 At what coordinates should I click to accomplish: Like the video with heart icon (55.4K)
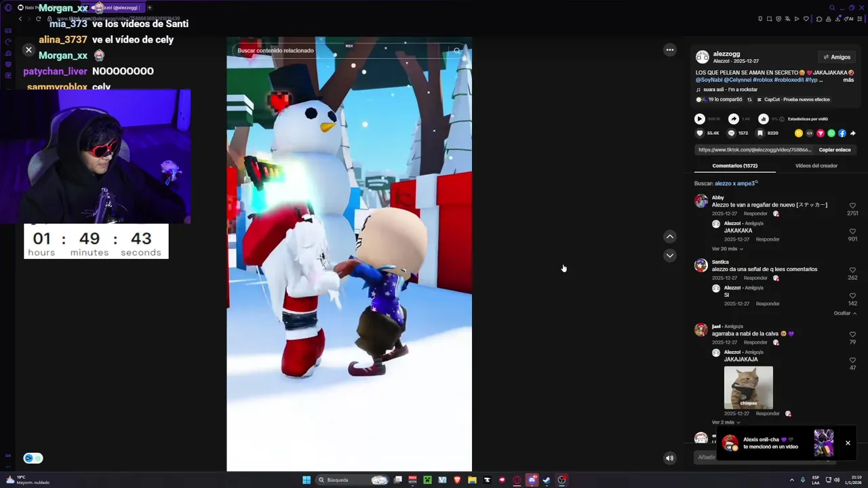coord(700,134)
